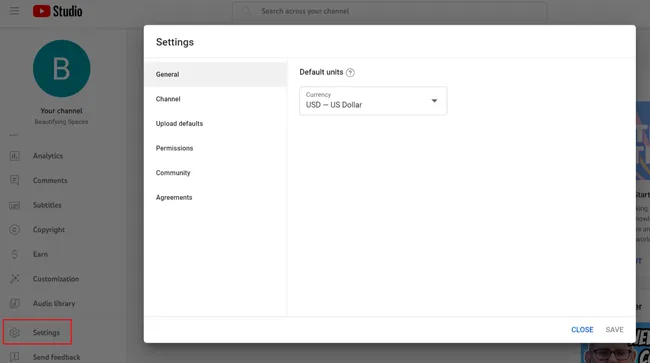Viewport: 650px width, 363px height.
Task: Click the Beautifying Spaces channel name
Action: 61,122
